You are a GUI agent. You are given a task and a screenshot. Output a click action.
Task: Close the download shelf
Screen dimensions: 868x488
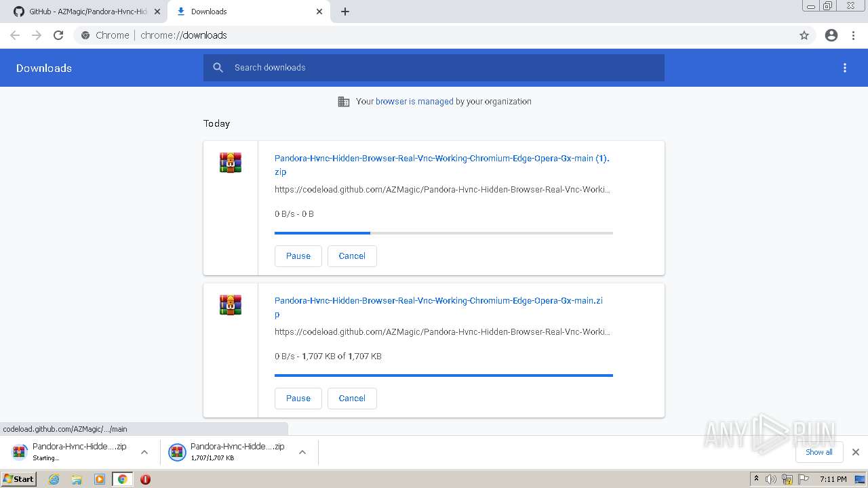[855, 452]
